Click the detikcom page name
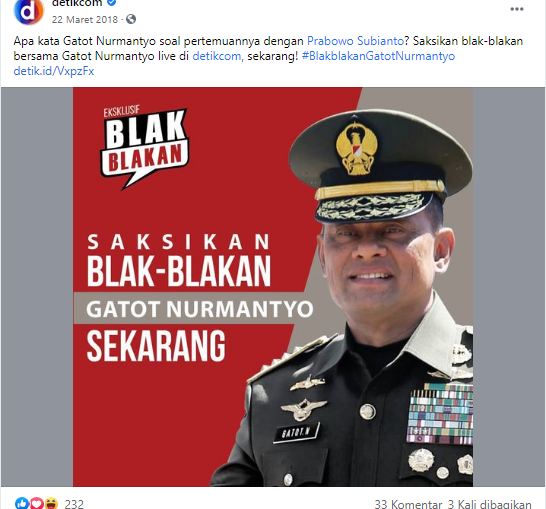Viewport: 546px width, 509px height. (77, 3)
